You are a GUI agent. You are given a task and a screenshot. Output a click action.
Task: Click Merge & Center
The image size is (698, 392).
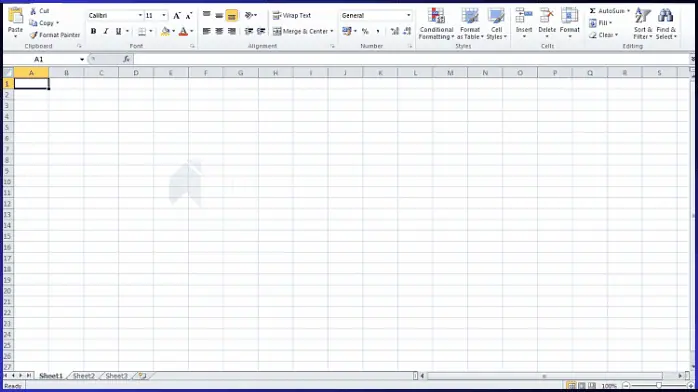tap(300, 31)
